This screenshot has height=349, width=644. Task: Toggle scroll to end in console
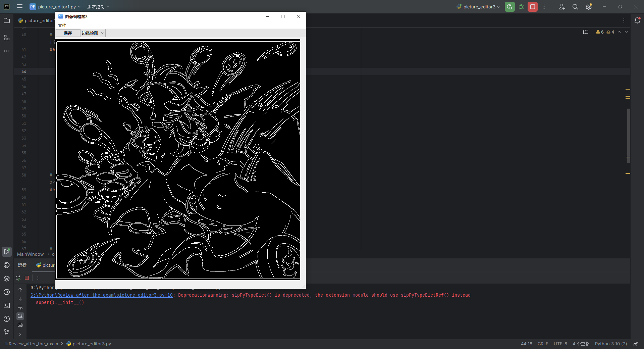(x=20, y=316)
